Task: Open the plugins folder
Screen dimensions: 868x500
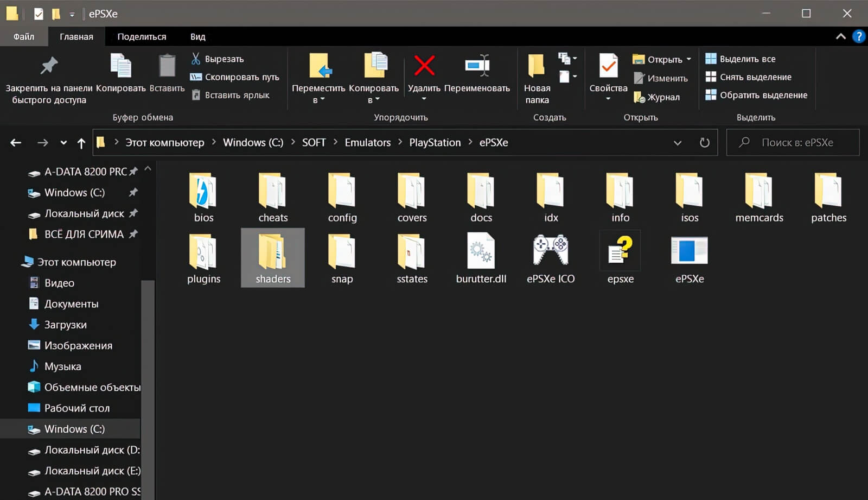Action: click(203, 258)
